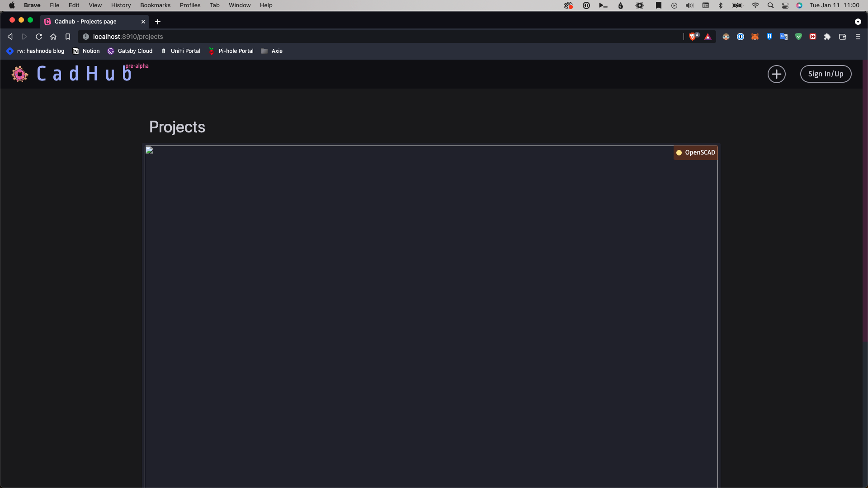The width and height of the screenshot is (868, 488).
Task: Open the broken project thumbnail image
Action: (149, 150)
